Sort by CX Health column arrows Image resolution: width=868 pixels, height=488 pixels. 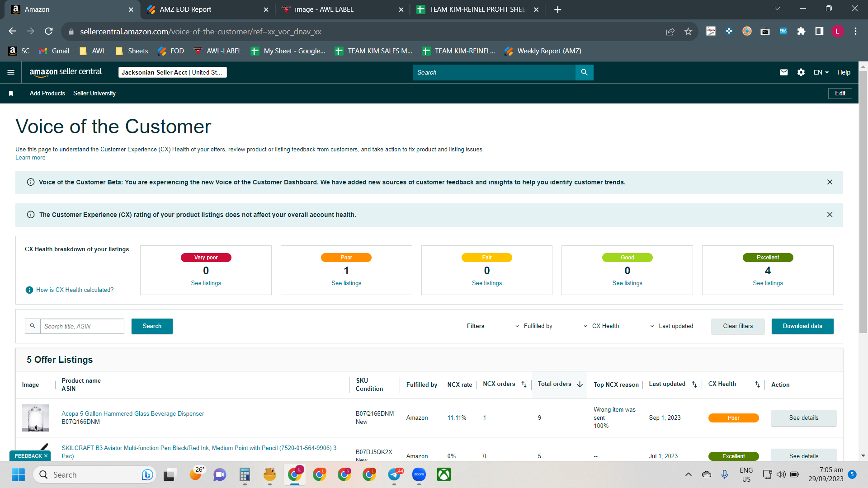click(757, 385)
